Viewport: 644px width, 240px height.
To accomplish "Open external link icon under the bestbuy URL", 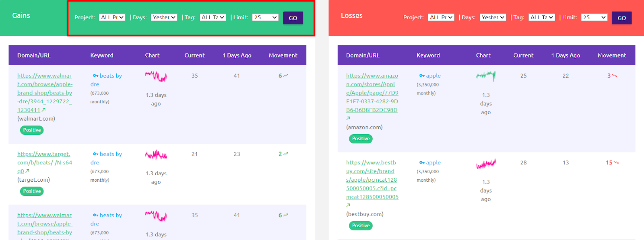I will [x=348, y=205].
